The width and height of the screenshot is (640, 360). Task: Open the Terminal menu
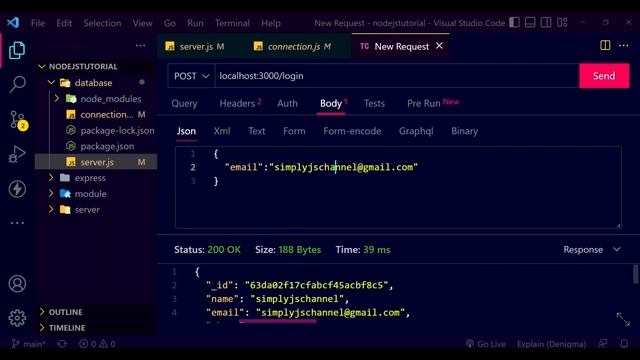[x=232, y=23]
